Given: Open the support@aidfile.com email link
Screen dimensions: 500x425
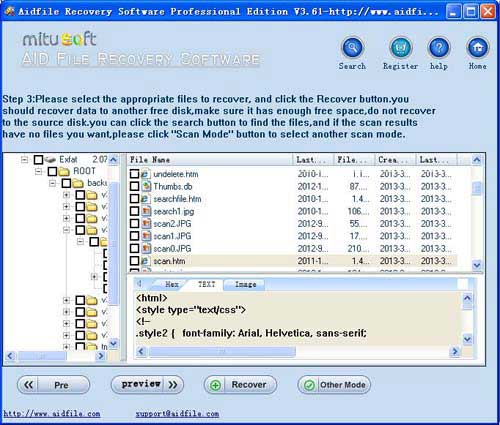Looking at the screenshot, I should (177, 414).
